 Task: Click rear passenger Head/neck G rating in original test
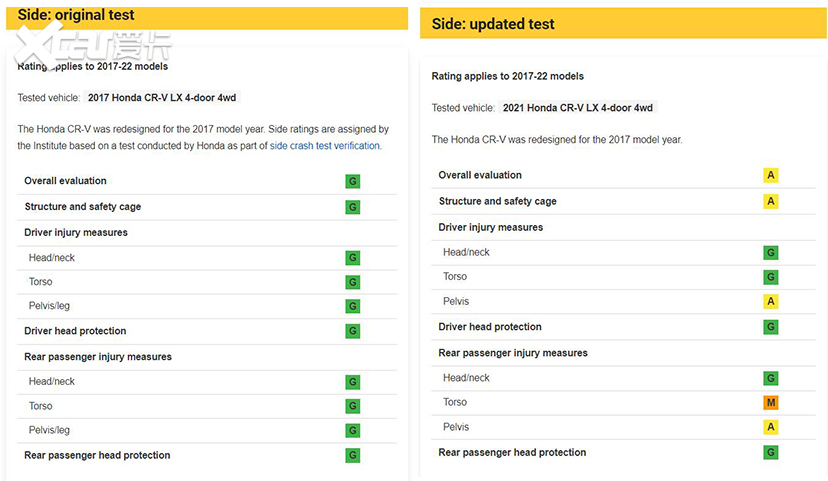pos(353,382)
